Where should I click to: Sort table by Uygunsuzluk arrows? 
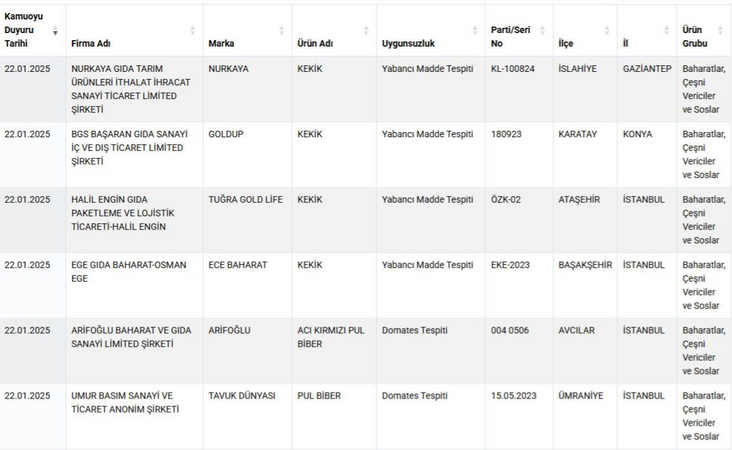point(475,31)
